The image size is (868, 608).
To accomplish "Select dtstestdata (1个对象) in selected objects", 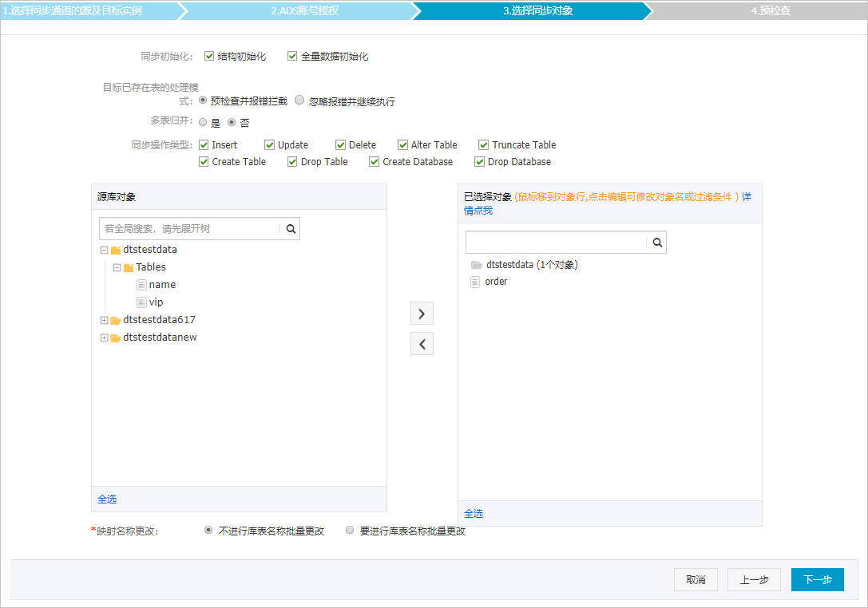I will 532,265.
